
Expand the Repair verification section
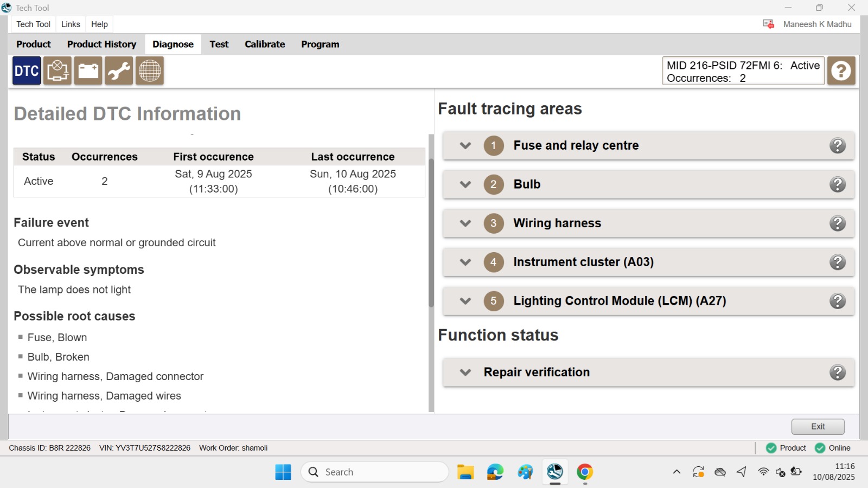465,373
